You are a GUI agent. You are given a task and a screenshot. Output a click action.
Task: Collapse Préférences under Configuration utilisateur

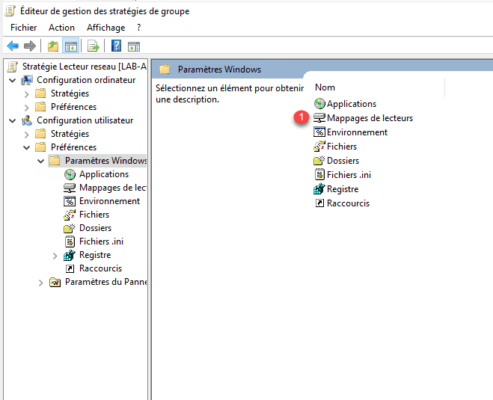[27, 148]
